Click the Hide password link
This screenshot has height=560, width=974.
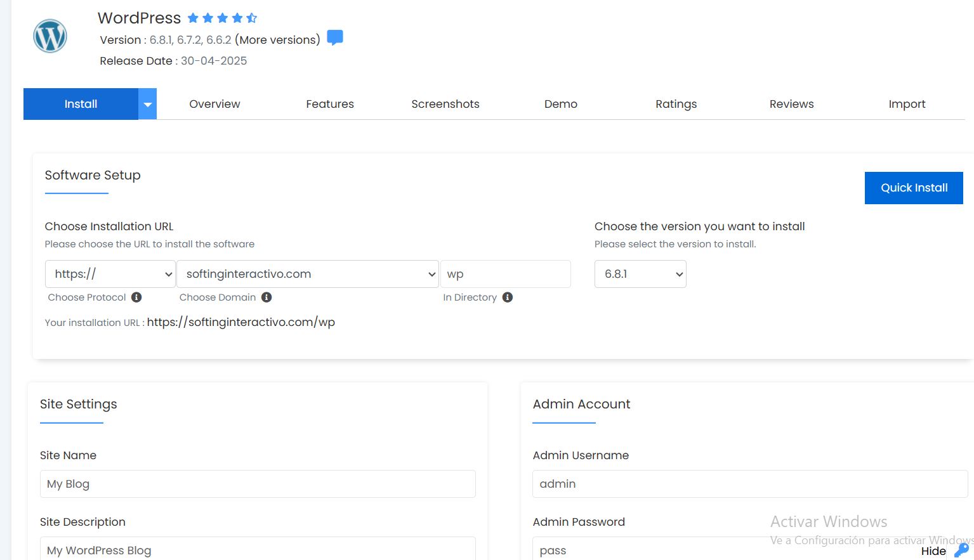tap(933, 551)
